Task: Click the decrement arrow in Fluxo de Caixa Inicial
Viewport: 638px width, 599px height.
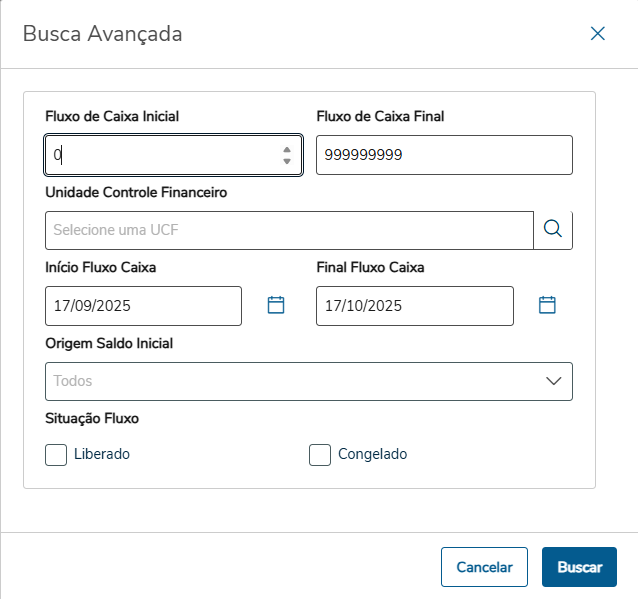Action: coord(287,161)
